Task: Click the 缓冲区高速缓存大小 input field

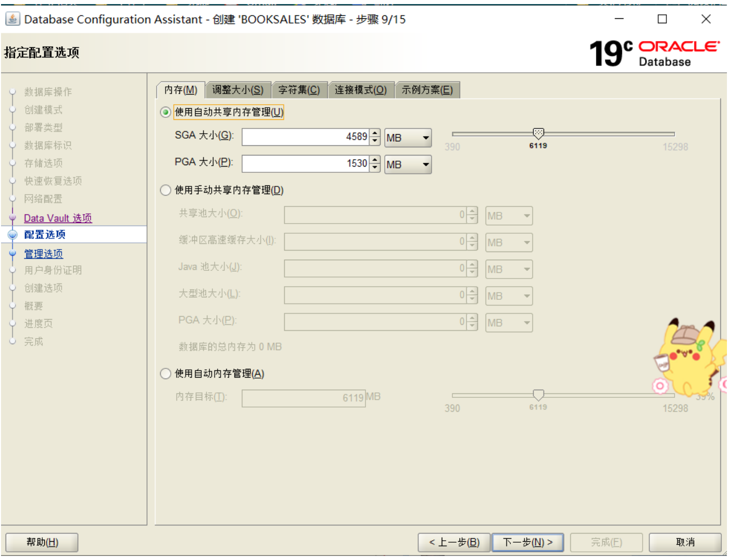Action: 375,241
